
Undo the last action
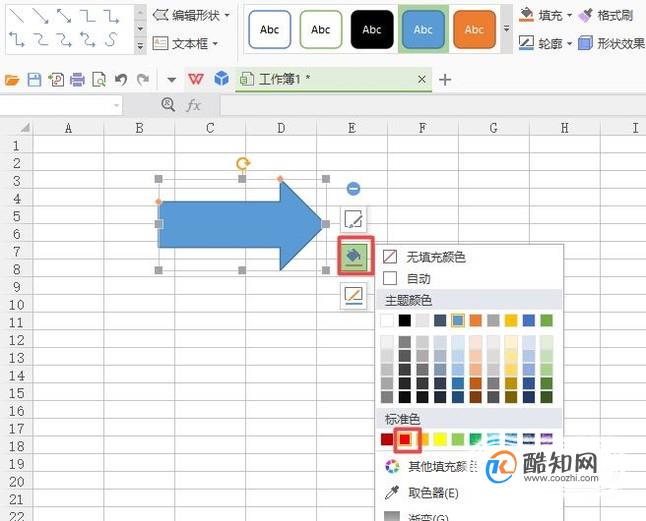(x=121, y=79)
